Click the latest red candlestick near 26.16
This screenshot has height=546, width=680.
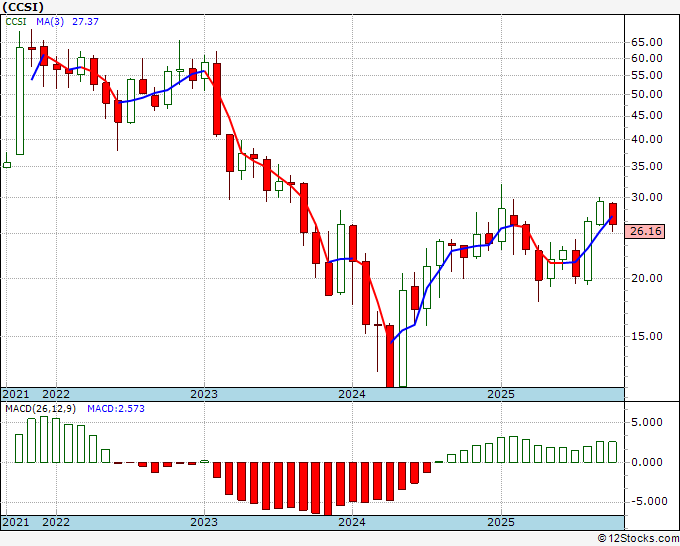613,214
